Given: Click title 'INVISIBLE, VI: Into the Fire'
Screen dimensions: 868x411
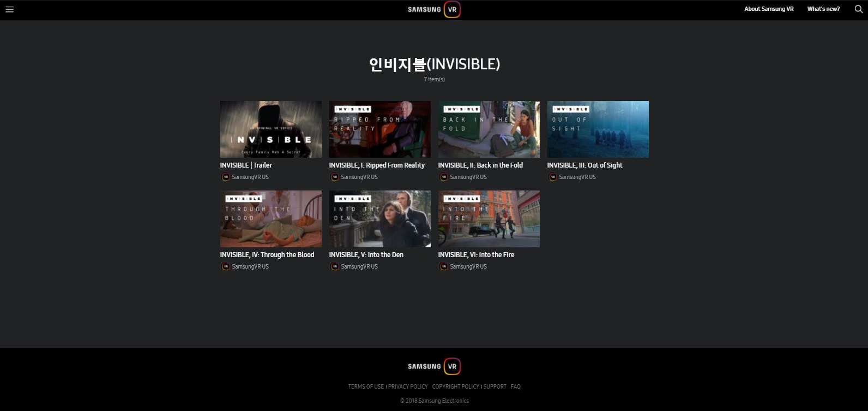Looking at the screenshot, I should [x=476, y=255].
